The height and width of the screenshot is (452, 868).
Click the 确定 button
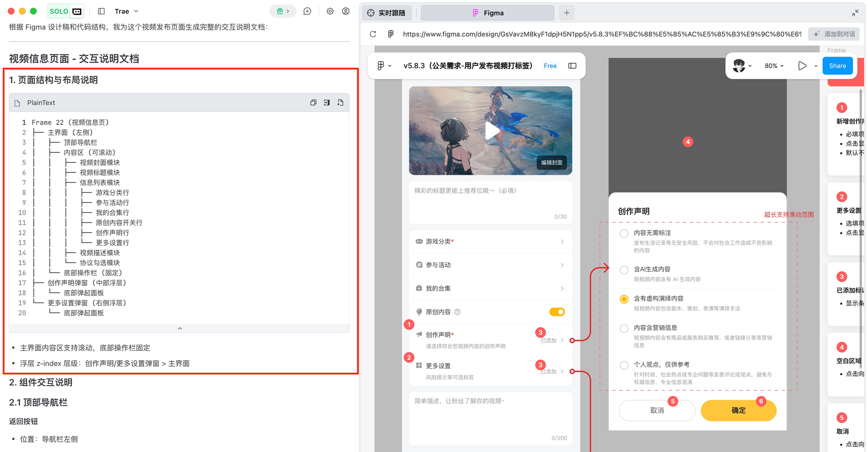point(739,411)
